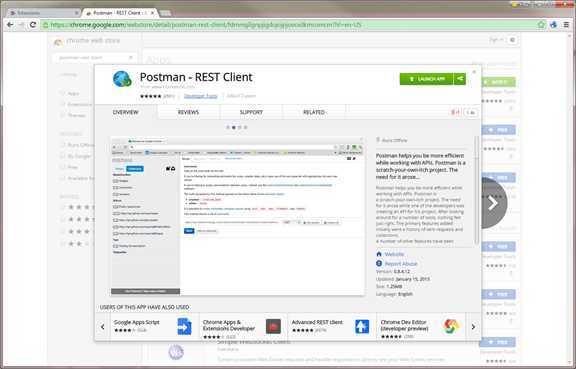Open the Chrome menu hamburger icon

point(566,25)
